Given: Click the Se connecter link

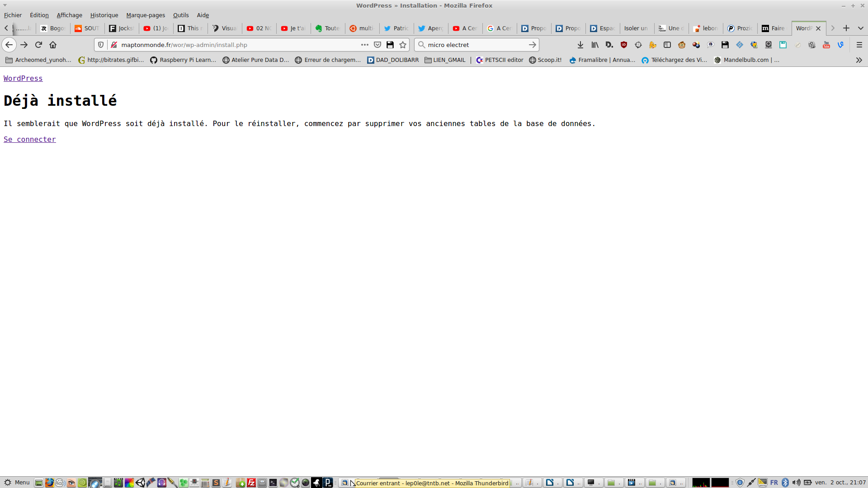Looking at the screenshot, I should (x=30, y=139).
